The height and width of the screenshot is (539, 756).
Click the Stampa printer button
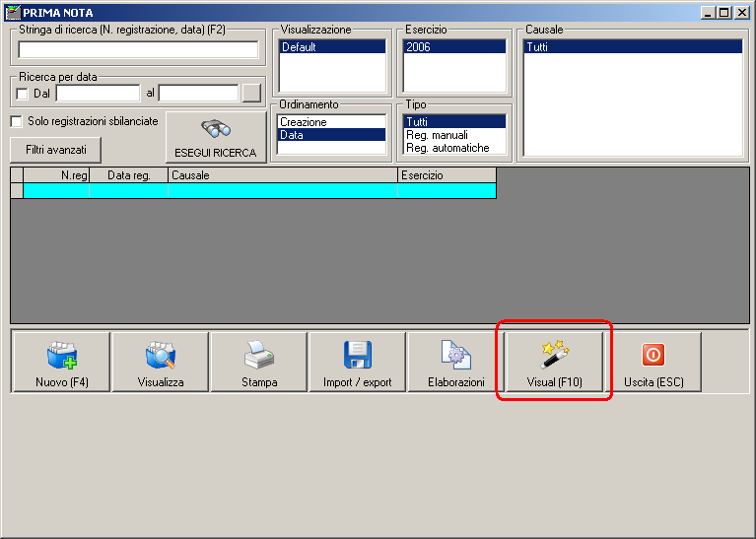(259, 362)
